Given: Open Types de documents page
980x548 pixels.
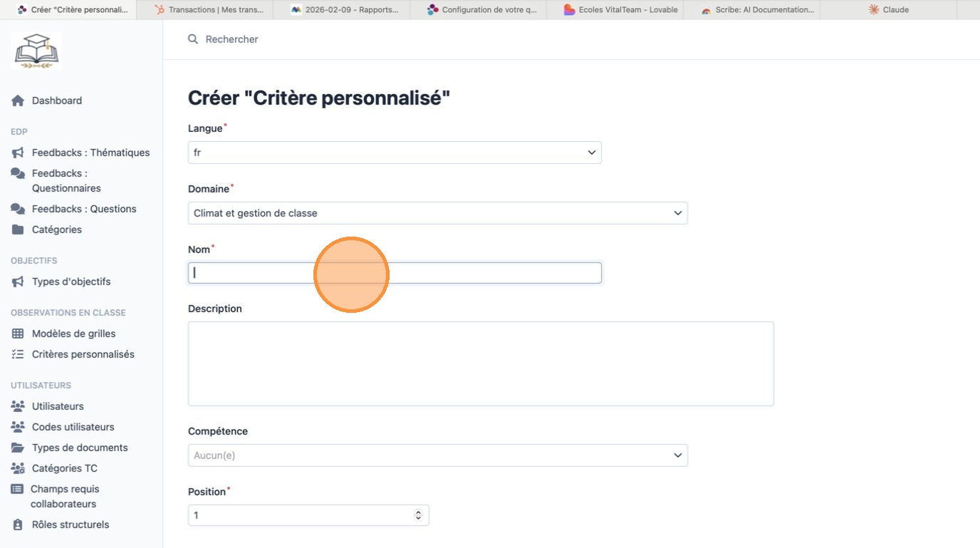Looking at the screenshot, I should point(80,448).
